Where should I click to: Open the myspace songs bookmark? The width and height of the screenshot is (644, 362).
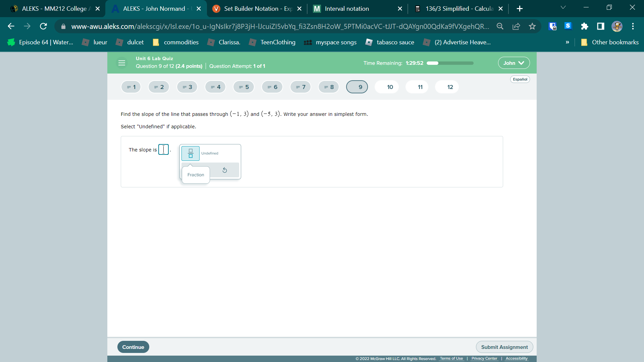pyautogui.click(x=330, y=42)
